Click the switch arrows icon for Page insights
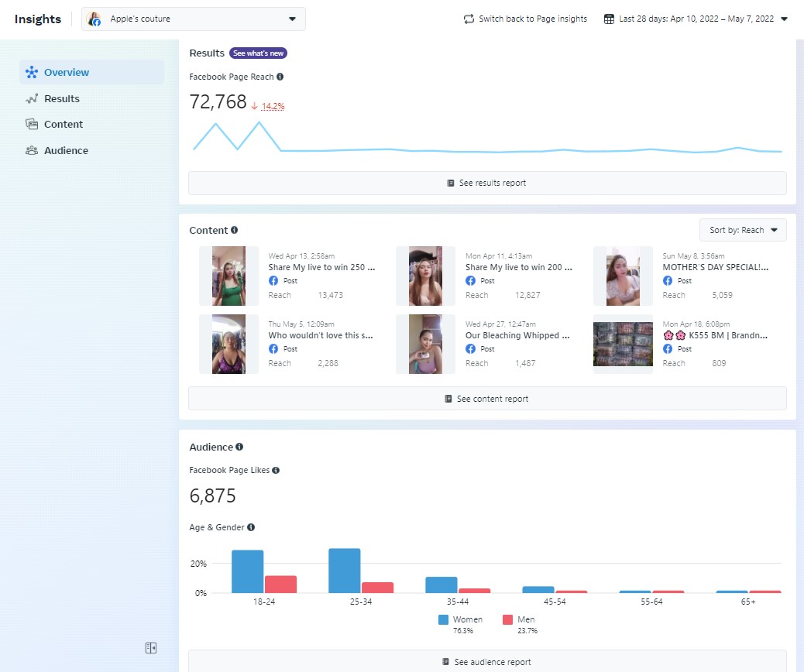The height and width of the screenshot is (672, 804). tap(469, 19)
